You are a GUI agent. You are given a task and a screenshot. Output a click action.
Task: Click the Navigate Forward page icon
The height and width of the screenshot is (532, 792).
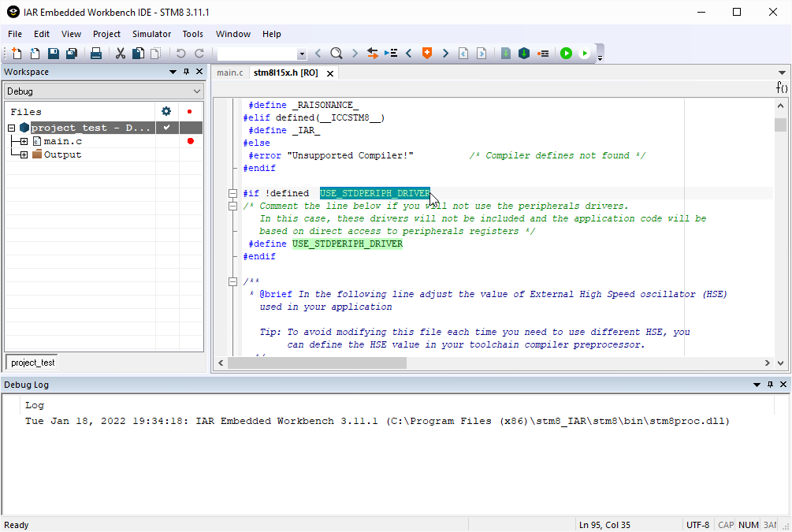click(482, 53)
